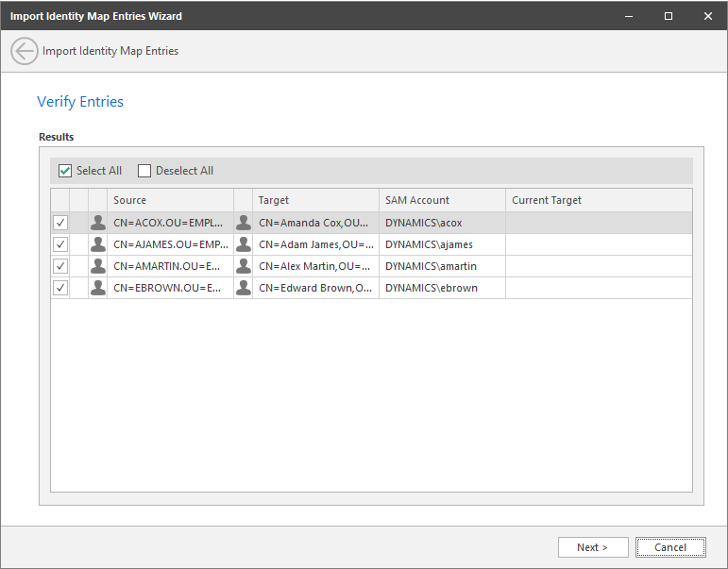Click user icon beside CN=EBROWN source

click(x=98, y=288)
